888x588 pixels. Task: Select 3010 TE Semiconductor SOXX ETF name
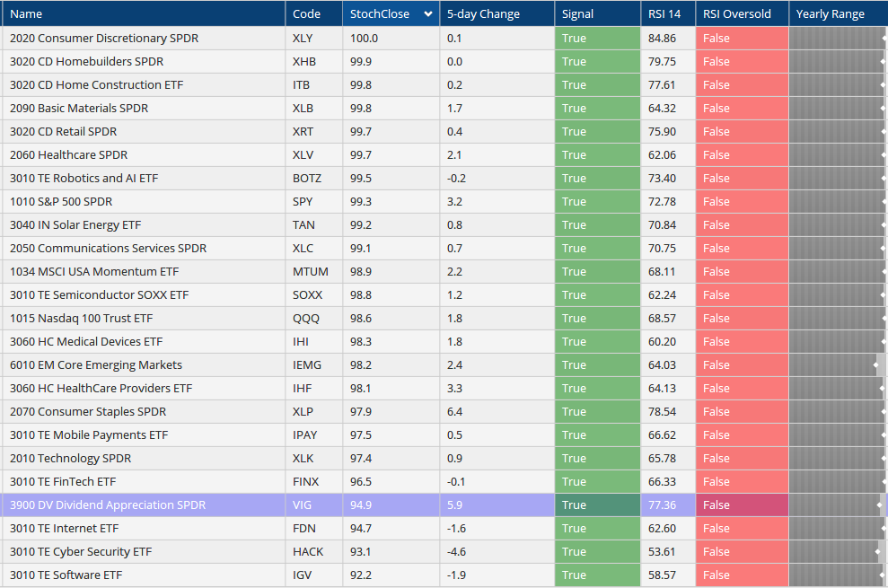99,294
